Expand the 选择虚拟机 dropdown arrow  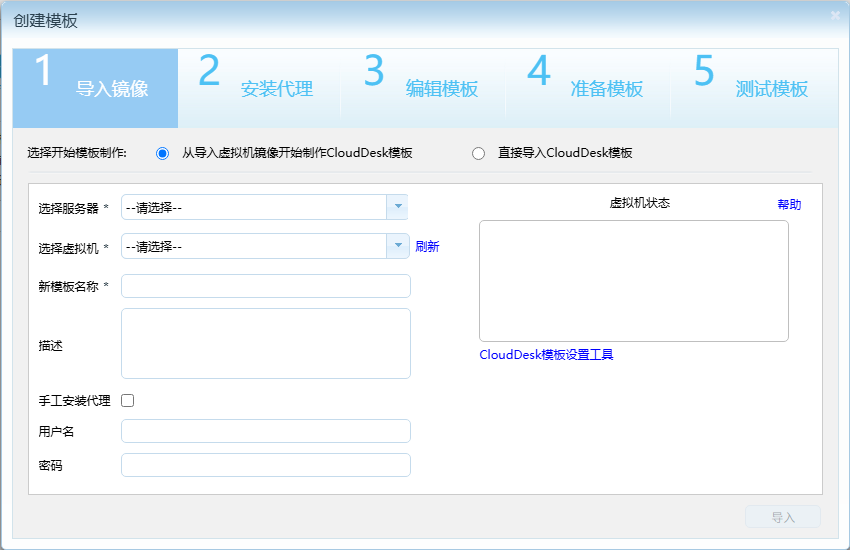tap(398, 246)
